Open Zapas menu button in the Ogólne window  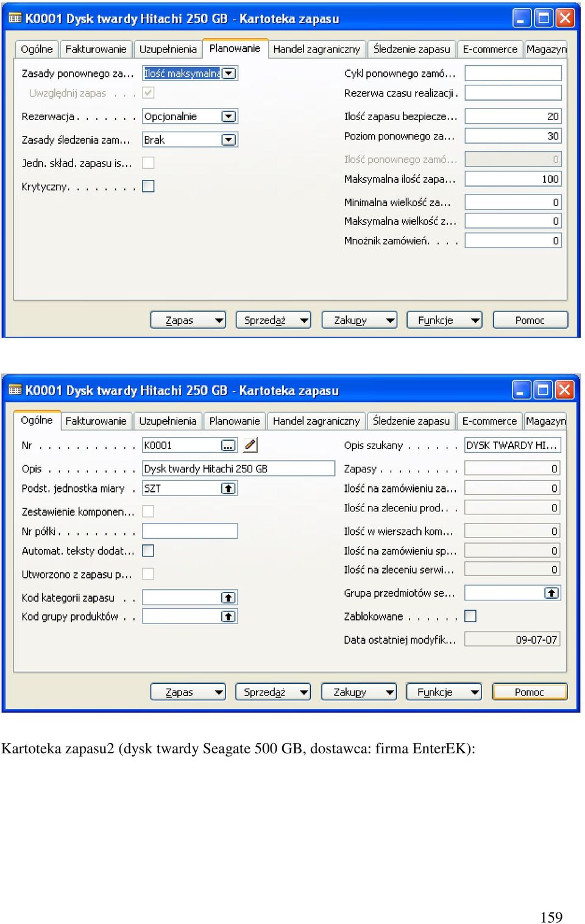tap(188, 692)
